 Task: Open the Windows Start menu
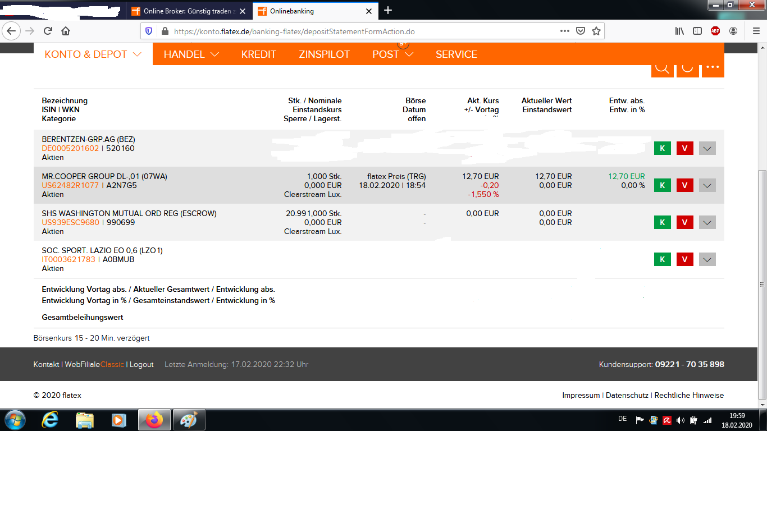(15, 420)
